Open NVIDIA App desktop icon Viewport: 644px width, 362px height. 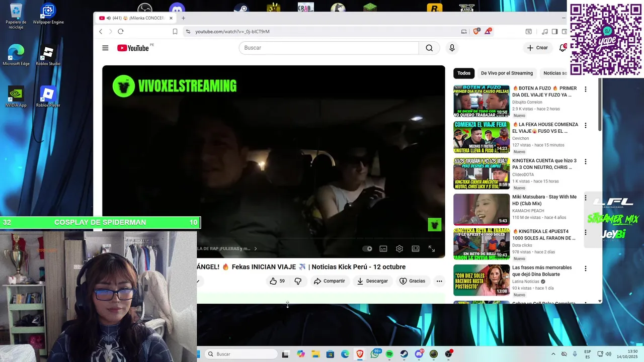tap(16, 97)
